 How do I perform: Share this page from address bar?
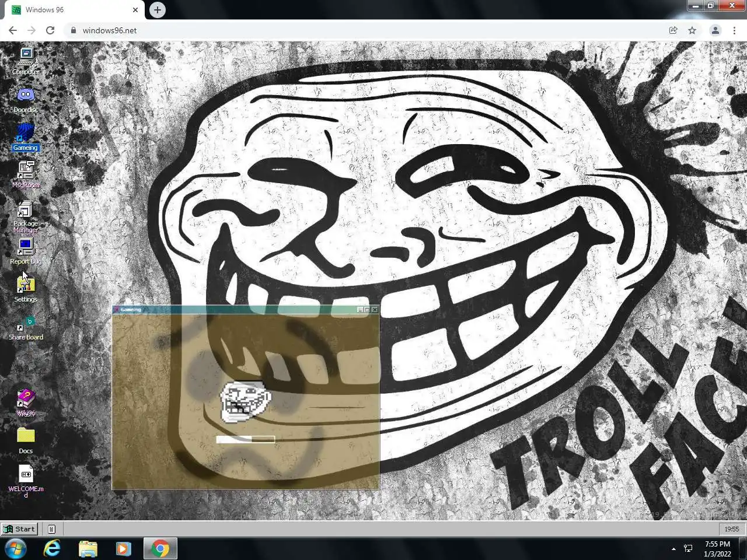673,30
